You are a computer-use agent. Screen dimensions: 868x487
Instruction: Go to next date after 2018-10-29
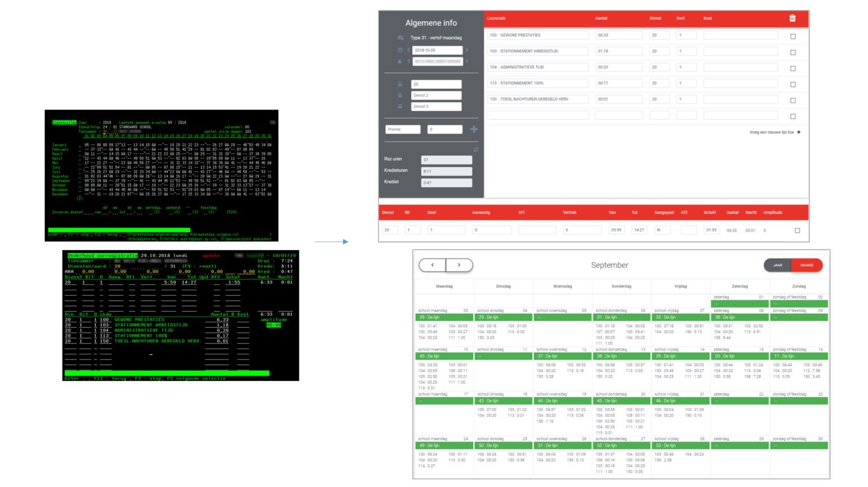(x=467, y=50)
